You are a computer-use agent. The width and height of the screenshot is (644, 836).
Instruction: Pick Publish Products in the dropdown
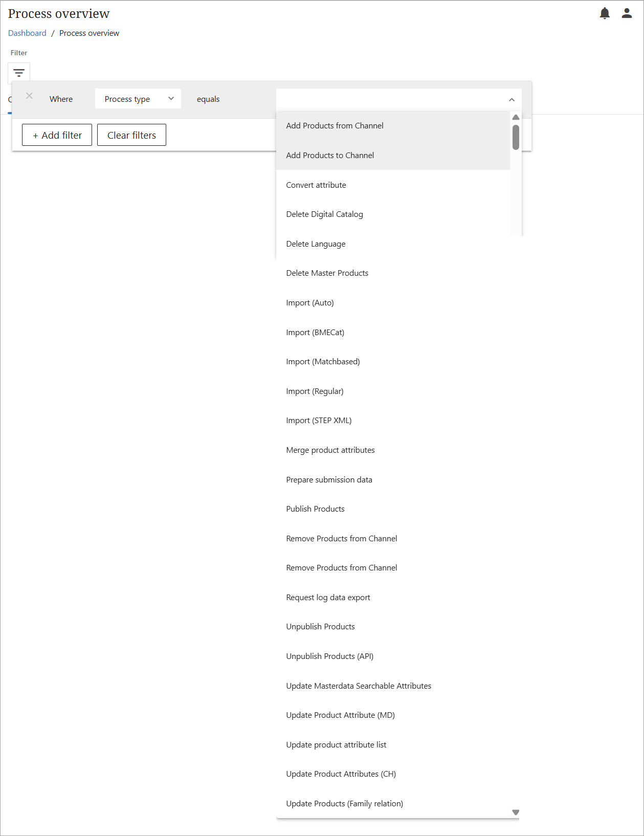click(315, 509)
